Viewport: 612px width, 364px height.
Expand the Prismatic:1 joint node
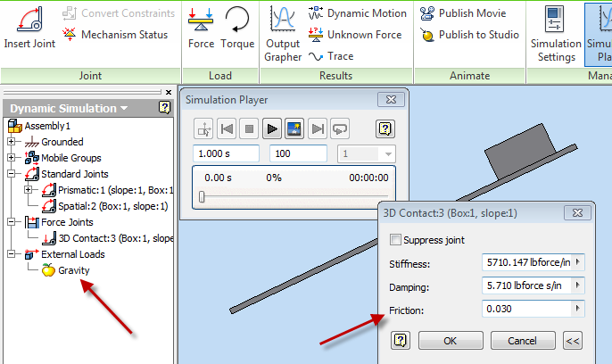pyautogui.click(x=28, y=190)
